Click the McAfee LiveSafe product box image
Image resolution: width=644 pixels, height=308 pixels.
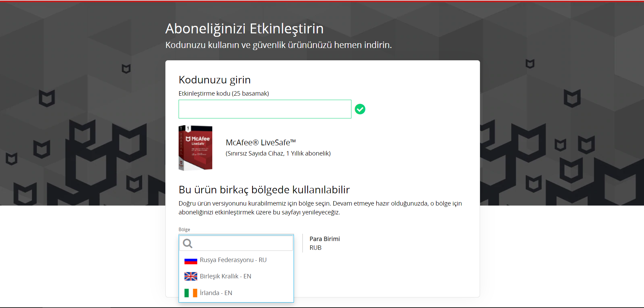tap(195, 148)
